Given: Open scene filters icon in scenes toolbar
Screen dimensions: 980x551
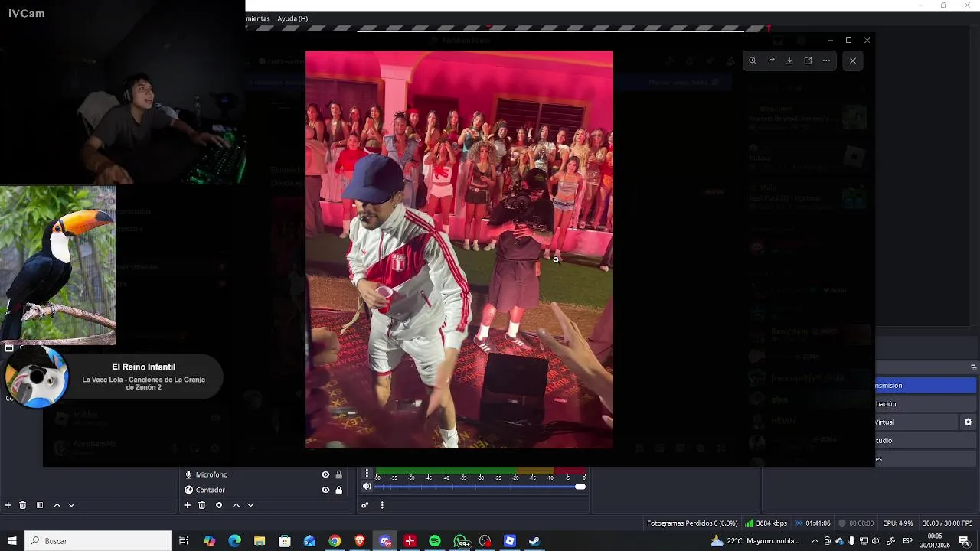Looking at the screenshot, I should point(39,505).
